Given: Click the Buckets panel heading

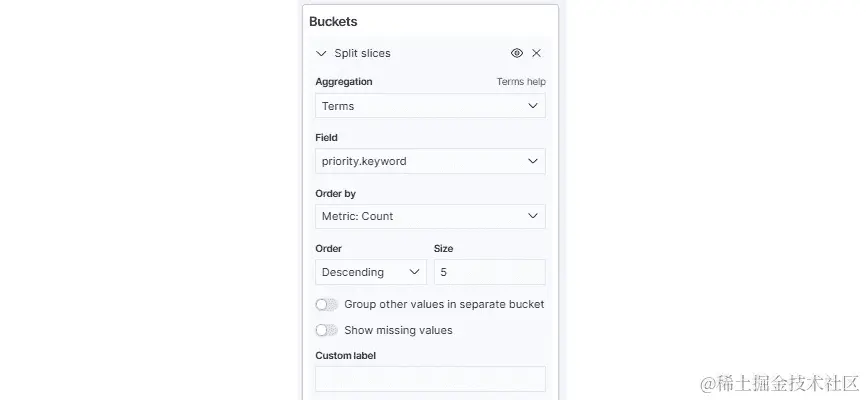Looking at the screenshot, I should [x=333, y=21].
